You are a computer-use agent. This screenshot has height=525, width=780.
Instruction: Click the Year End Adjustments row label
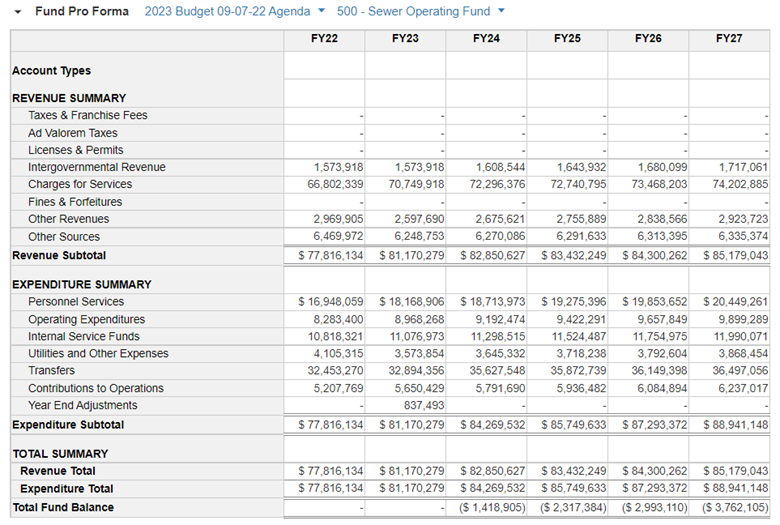pos(83,406)
